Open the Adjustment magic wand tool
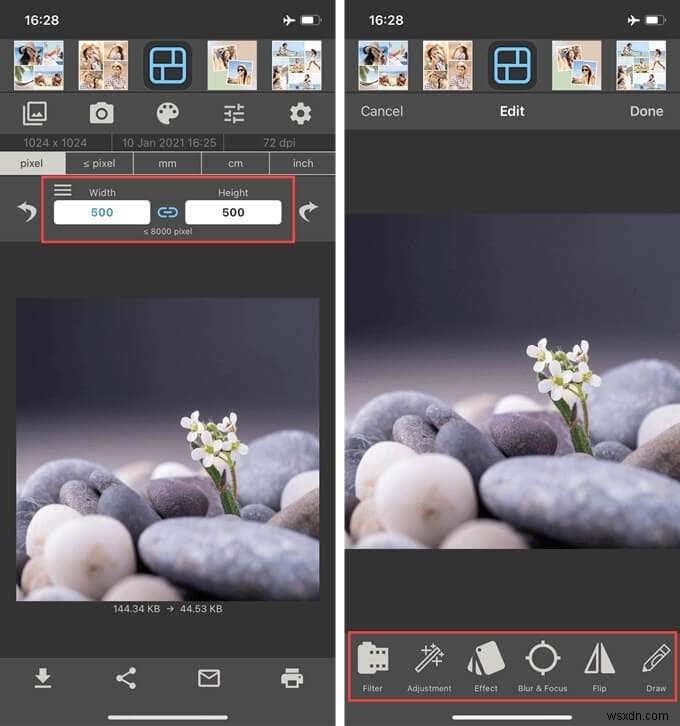Viewport: 680px width, 726px height. (x=429, y=667)
